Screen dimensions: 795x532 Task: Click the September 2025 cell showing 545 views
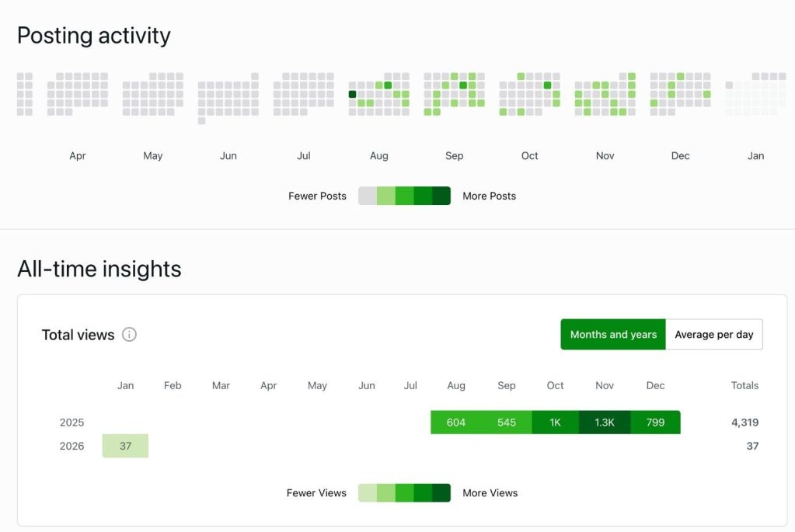click(x=507, y=422)
